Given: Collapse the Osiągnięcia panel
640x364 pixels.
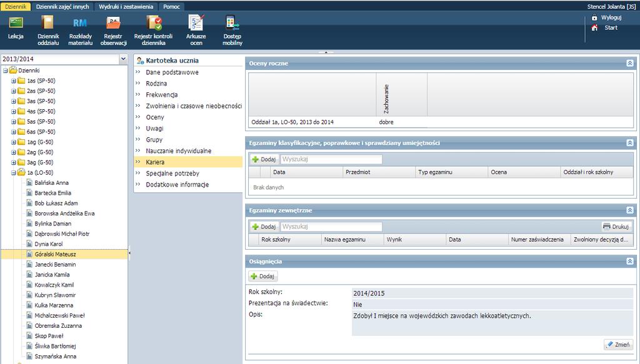Looking at the screenshot, I should tap(630, 261).
